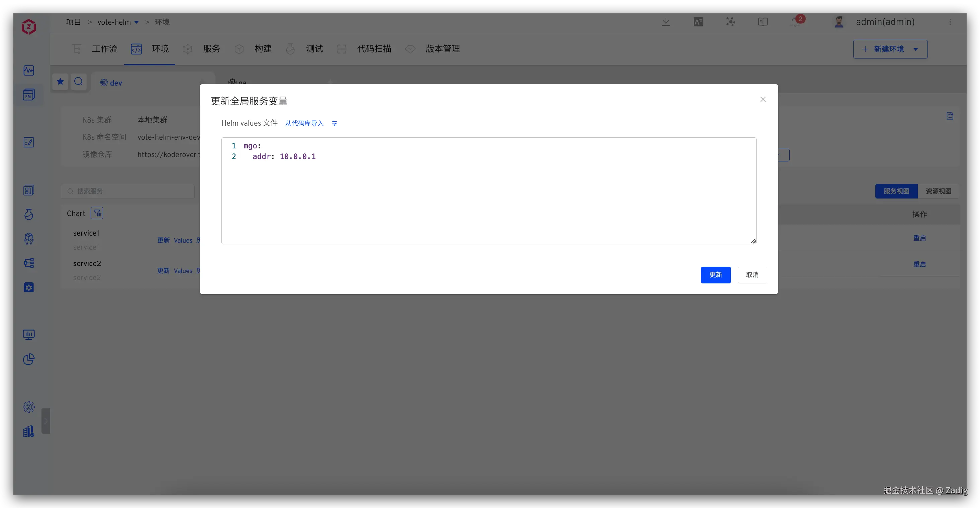Click the blue 更新 button

tap(715, 274)
